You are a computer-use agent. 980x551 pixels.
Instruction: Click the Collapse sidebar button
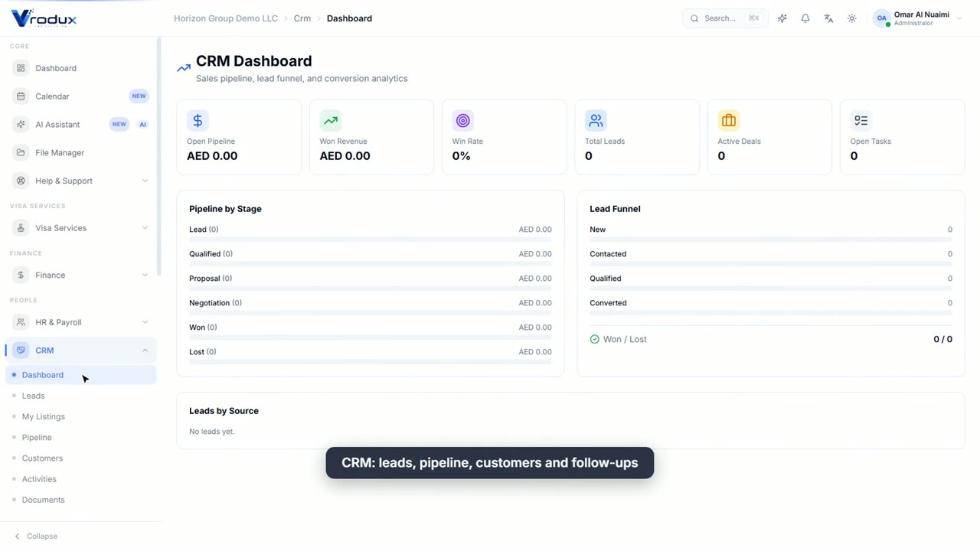tap(36, 536)
